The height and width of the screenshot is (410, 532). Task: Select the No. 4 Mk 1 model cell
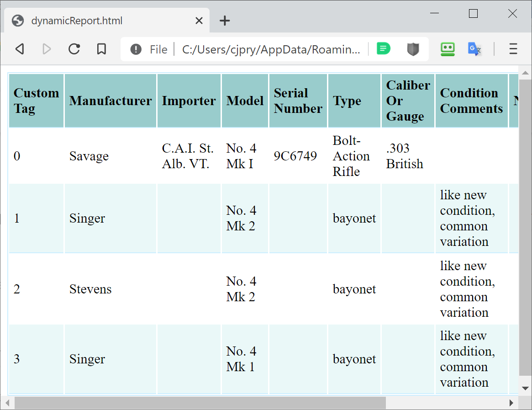point(245,359)
